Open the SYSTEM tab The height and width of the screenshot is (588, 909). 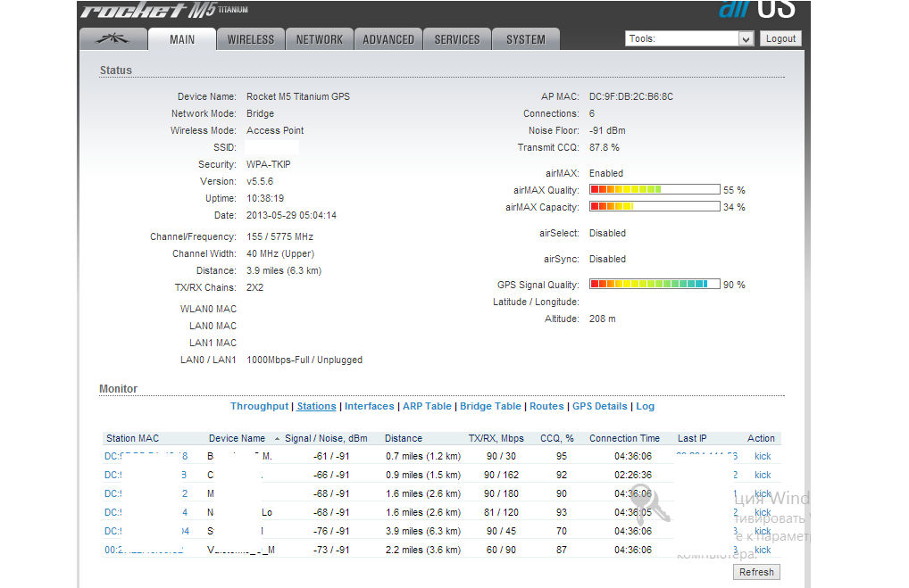(x=525, y=39)
